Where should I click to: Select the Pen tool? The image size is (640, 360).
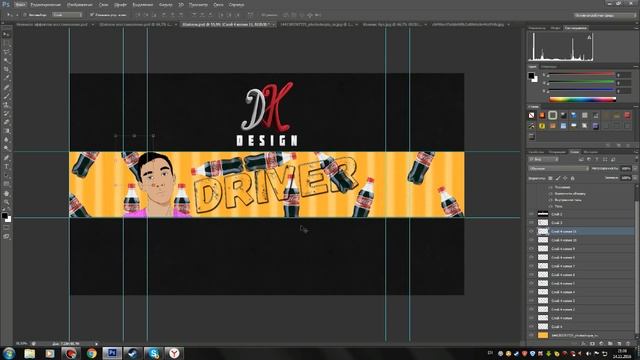click(7, 158)
